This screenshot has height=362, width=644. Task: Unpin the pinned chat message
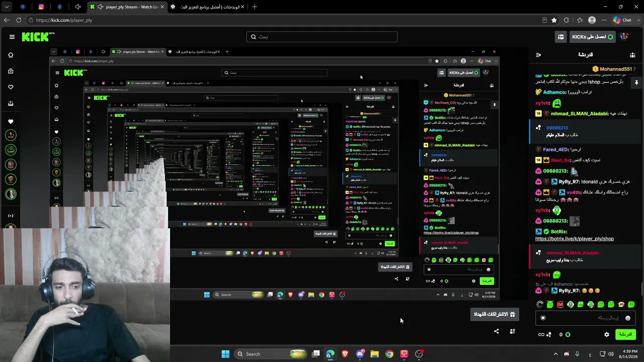click(636, 82)
